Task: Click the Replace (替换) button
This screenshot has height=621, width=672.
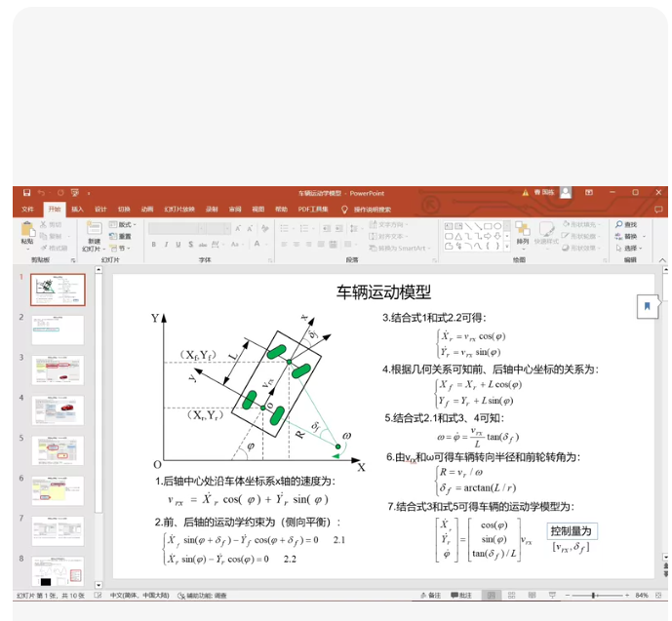Action: [x=626, y=236]
